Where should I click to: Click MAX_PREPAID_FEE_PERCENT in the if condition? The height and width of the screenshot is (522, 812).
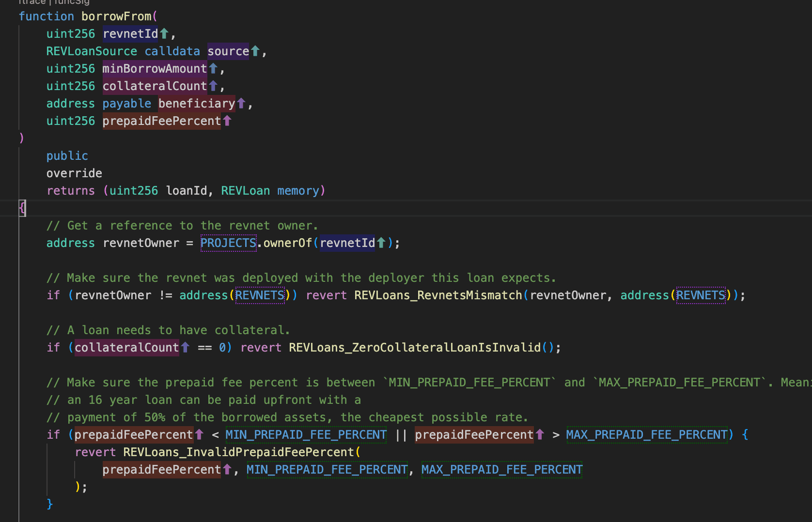[x=647, y=434]
